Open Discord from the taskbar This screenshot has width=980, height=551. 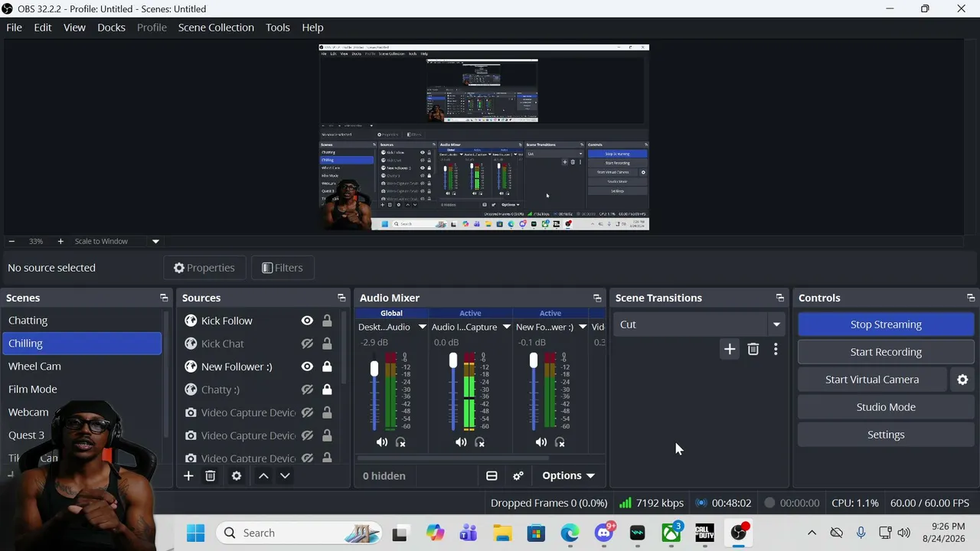point(604,533)
